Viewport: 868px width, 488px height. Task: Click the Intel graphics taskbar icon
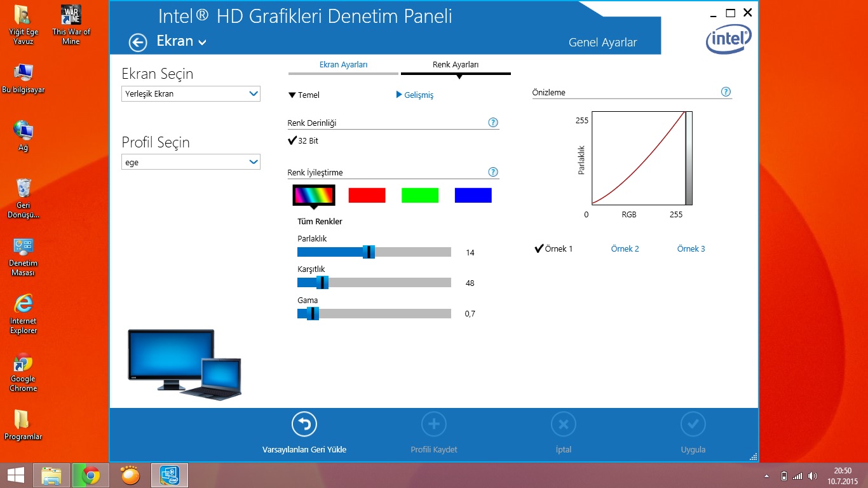point(169,475)
